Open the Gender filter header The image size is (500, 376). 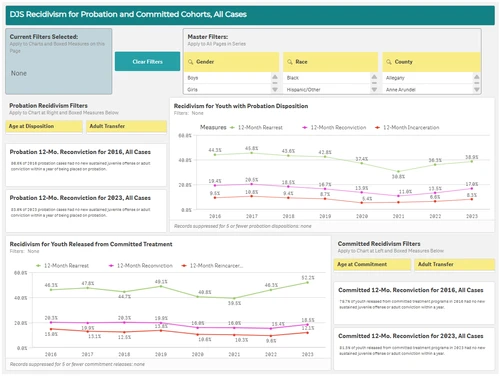231,62
